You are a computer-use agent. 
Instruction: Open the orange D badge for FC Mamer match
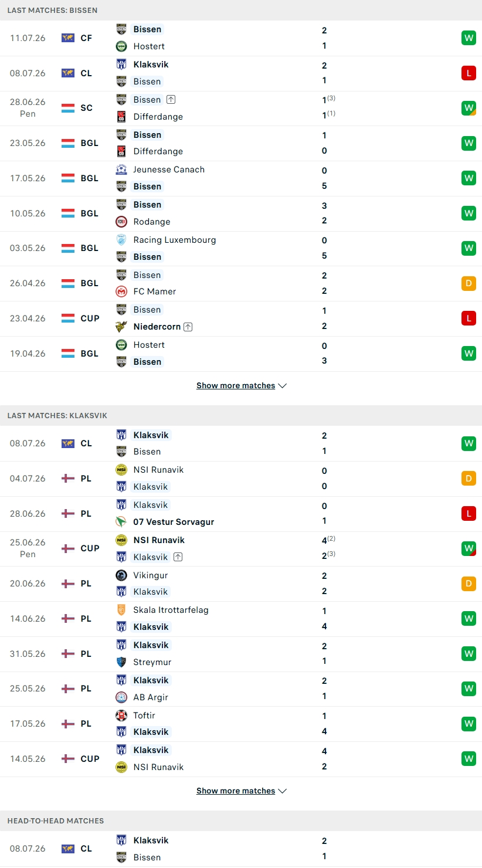click(x=469, y=283)
